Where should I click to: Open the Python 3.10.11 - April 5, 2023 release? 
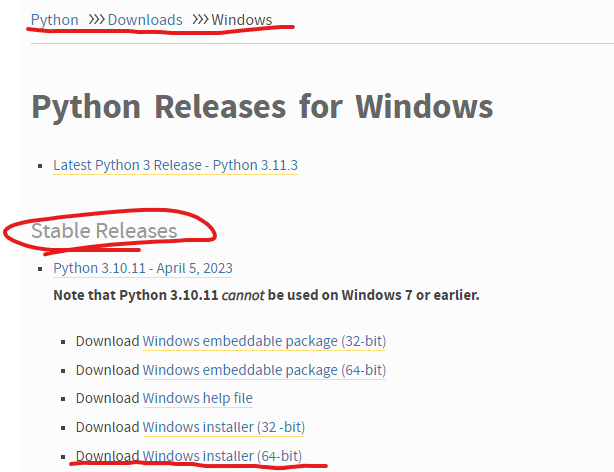pyautogui.click(x=143, y=268)
